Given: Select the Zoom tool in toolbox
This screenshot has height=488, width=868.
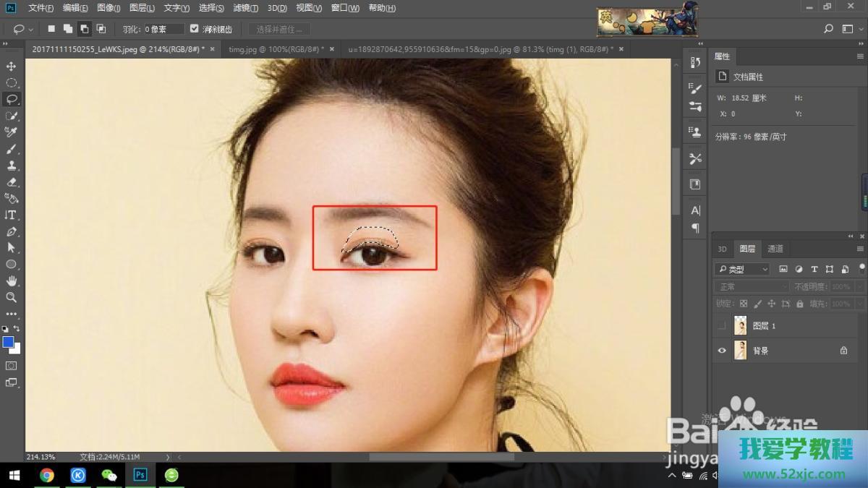Looking at the screenshot, I should pyautogui.click(x=11, y=297).
